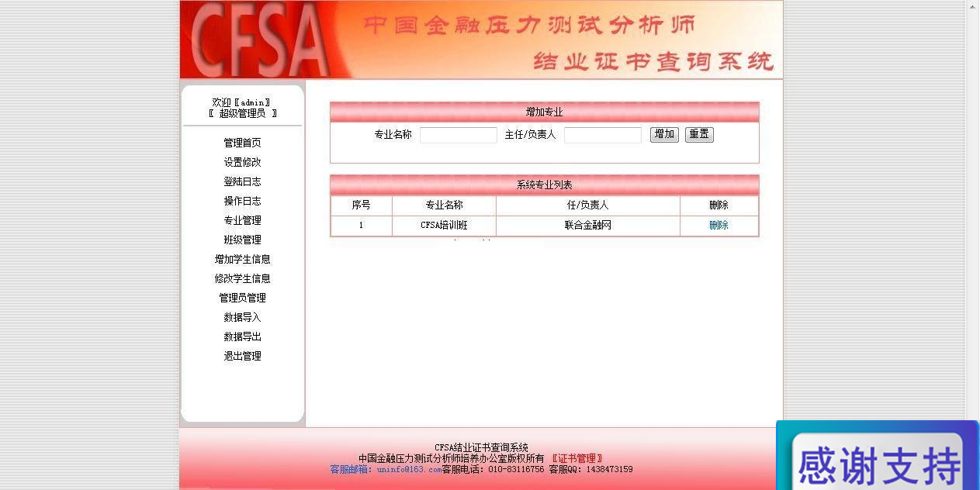Open 操作日志 in sidebar
The width and height of the screenshot is (980, 490).
242,201
